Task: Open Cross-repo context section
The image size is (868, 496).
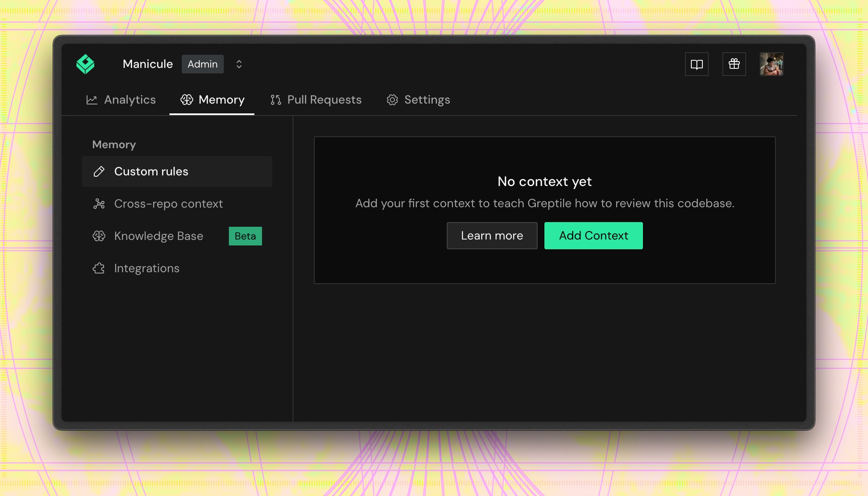Action: pos(177,204)
